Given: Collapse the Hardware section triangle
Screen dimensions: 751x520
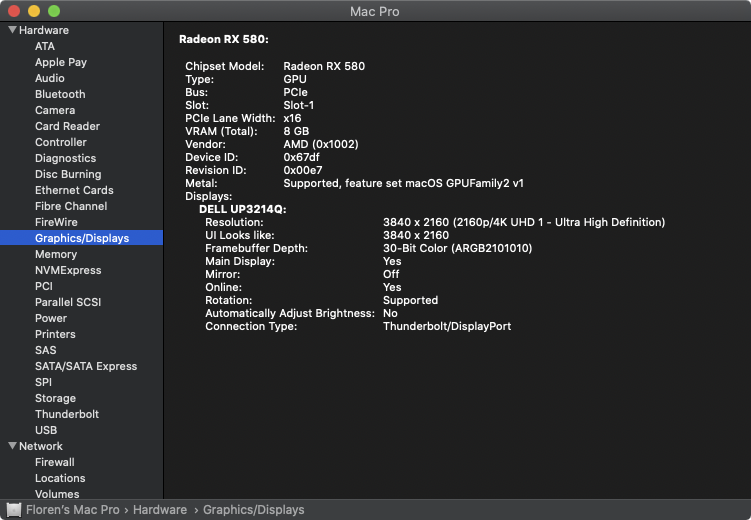Looking at the screenshot, I should [13, 30].
